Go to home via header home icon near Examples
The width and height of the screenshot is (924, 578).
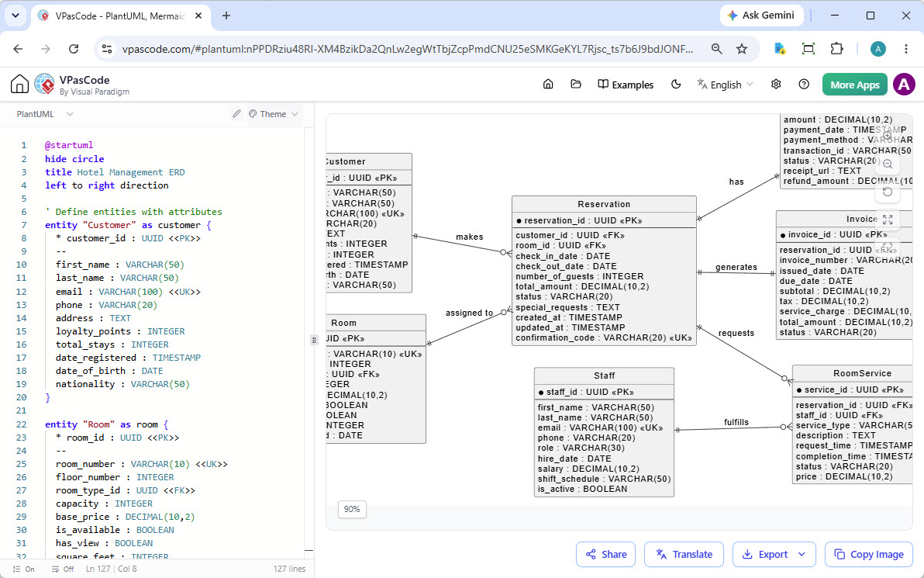click(548, 85)
